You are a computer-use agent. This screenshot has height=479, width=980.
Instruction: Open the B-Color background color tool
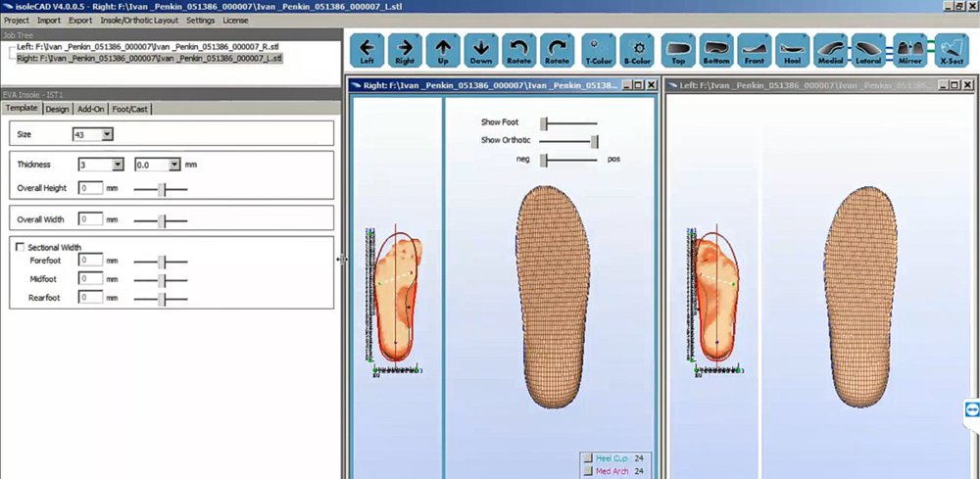point(638,49)
